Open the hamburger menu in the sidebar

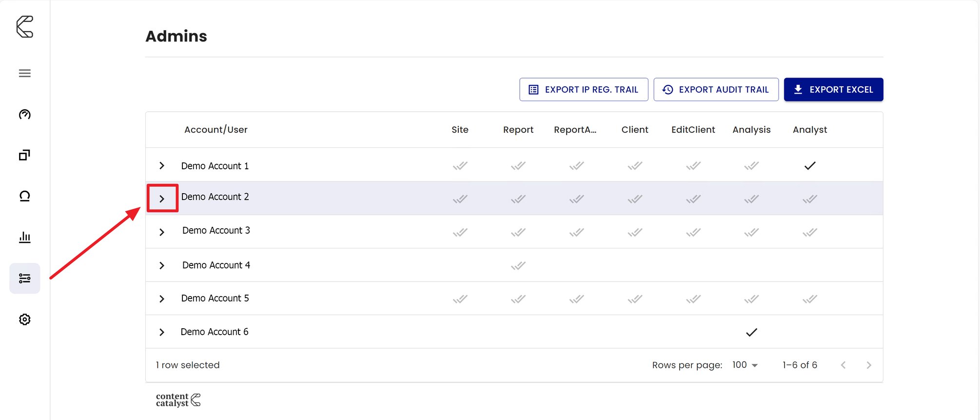click(25, 73)
